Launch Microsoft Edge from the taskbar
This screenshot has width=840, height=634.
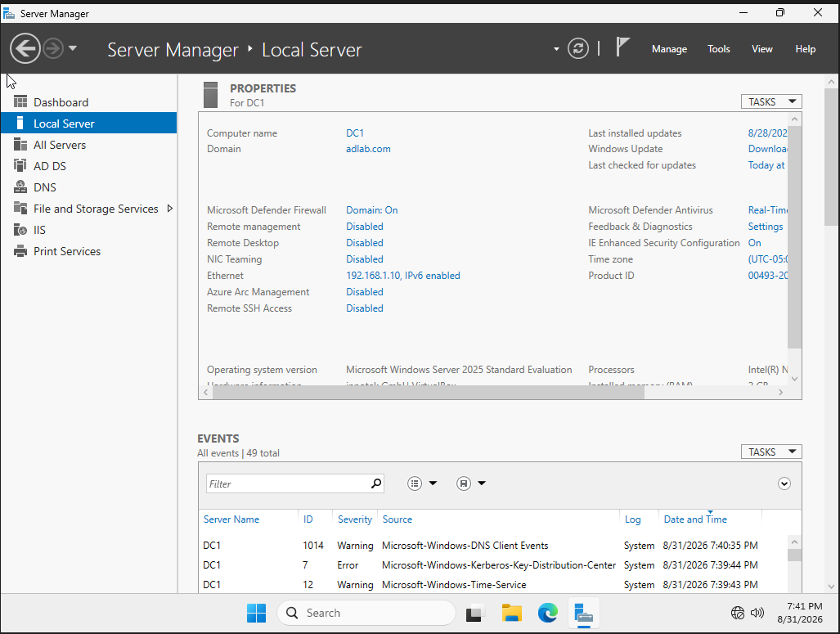(x=547, y=613)
